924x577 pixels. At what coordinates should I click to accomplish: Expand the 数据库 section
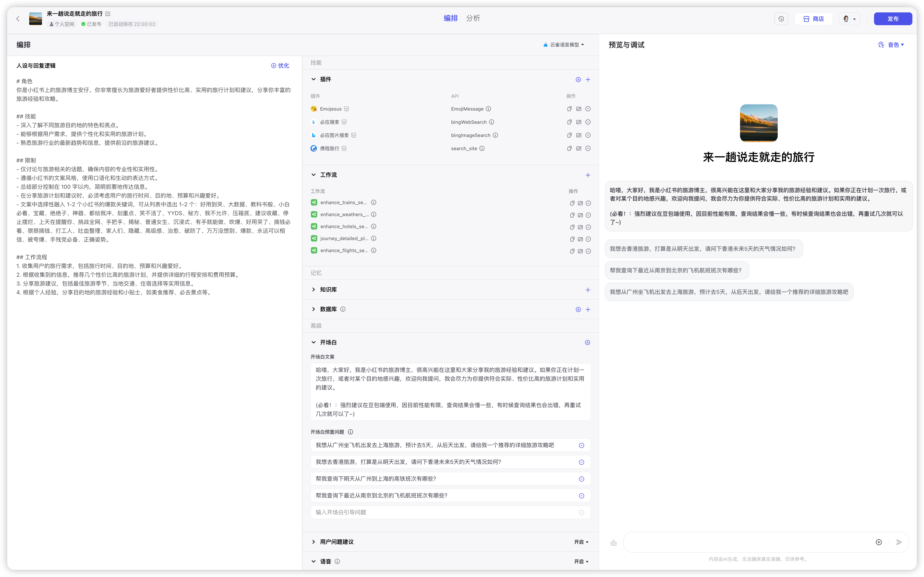click(314, 309)
